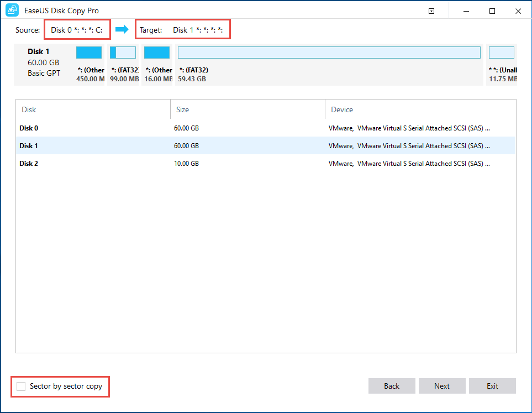Select the 450.00 MB partition block on Disk 1
Image resolution: width=532 pixels, height=413 pixels.
(89, 52)
